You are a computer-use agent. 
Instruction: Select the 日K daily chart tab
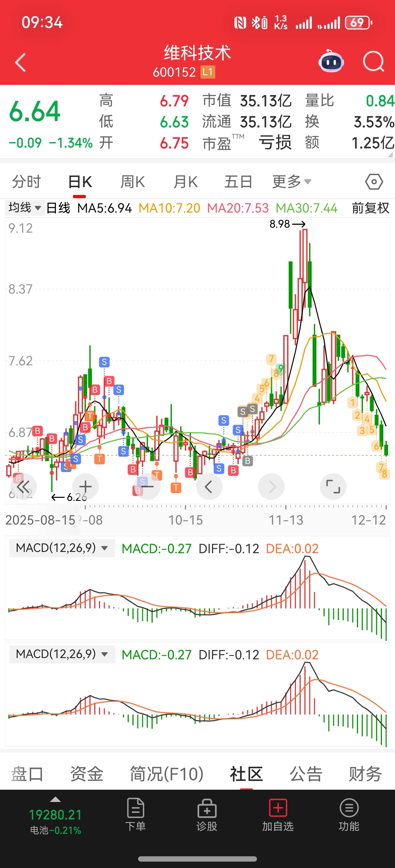[x=80, y=182]
